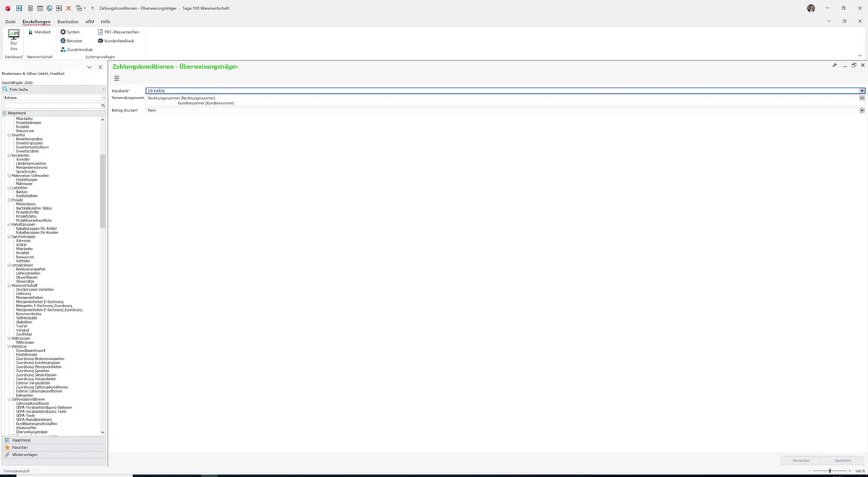
Task: Open the Betrag drucken dropdown arrow
Action: (862, 111)
